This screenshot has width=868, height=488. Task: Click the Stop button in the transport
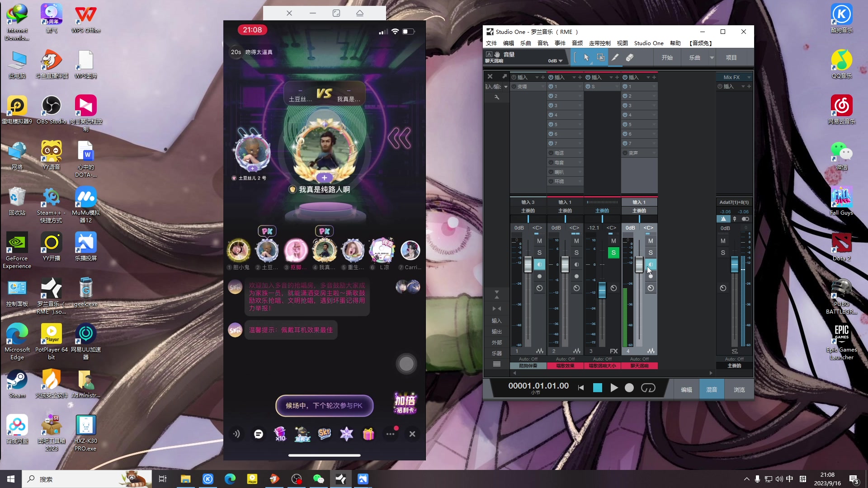(597, 388)
